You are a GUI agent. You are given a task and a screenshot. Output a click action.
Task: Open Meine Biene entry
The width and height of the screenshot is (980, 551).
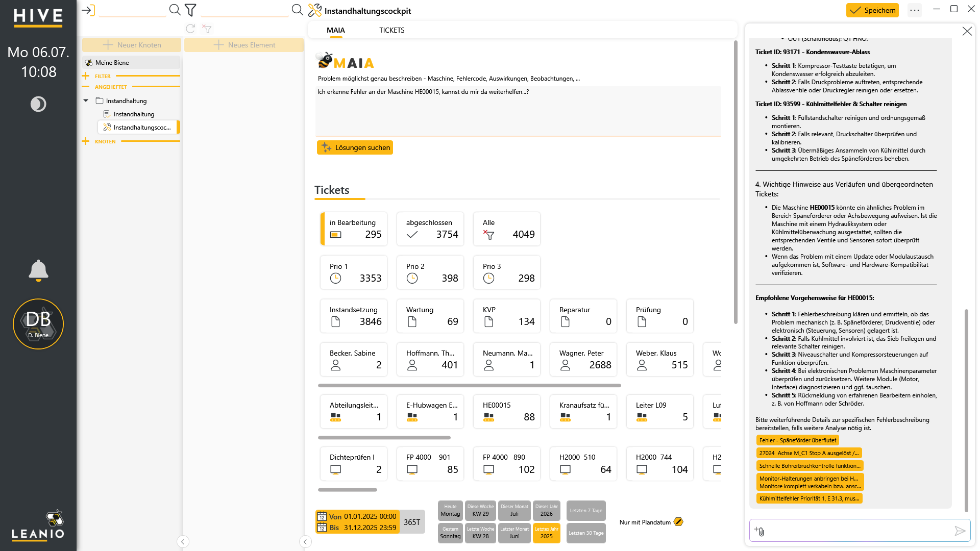[x=131, y=62]
